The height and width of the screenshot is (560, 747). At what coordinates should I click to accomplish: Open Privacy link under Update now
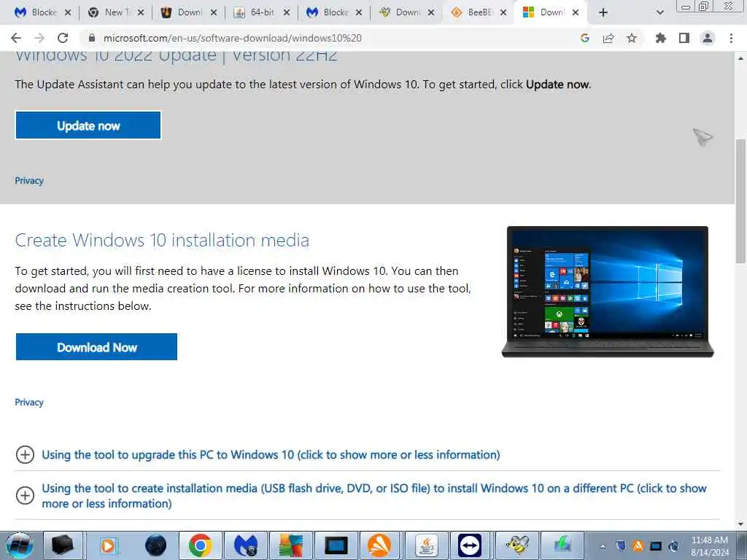[x=29, y=181]
